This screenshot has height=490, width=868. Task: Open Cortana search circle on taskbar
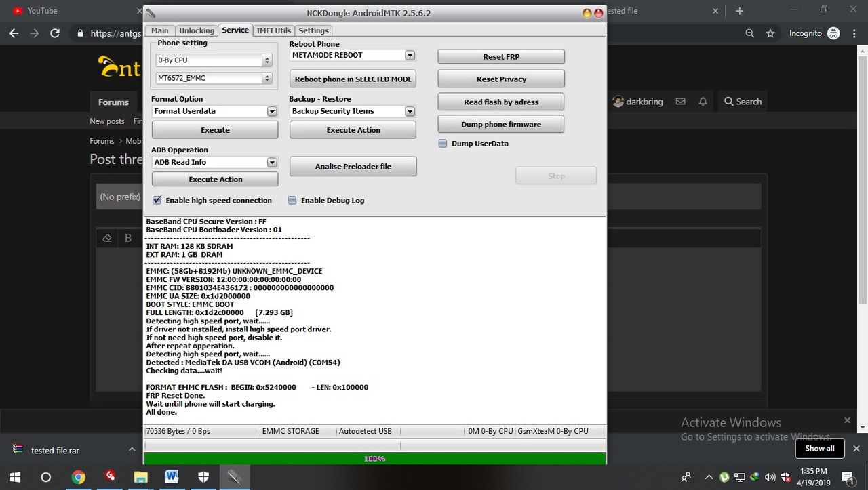(x=46, y=476)
